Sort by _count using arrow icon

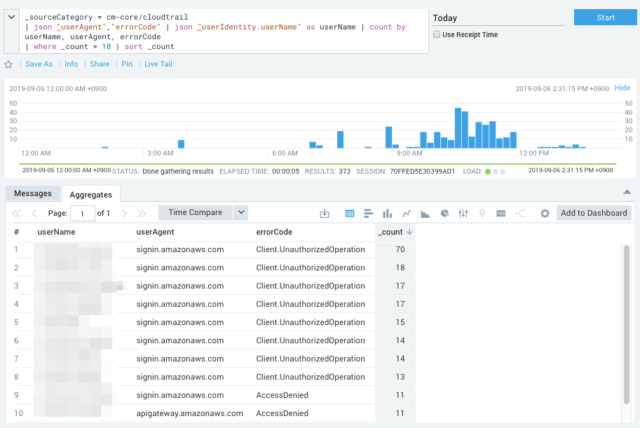(x=409, y=232)
